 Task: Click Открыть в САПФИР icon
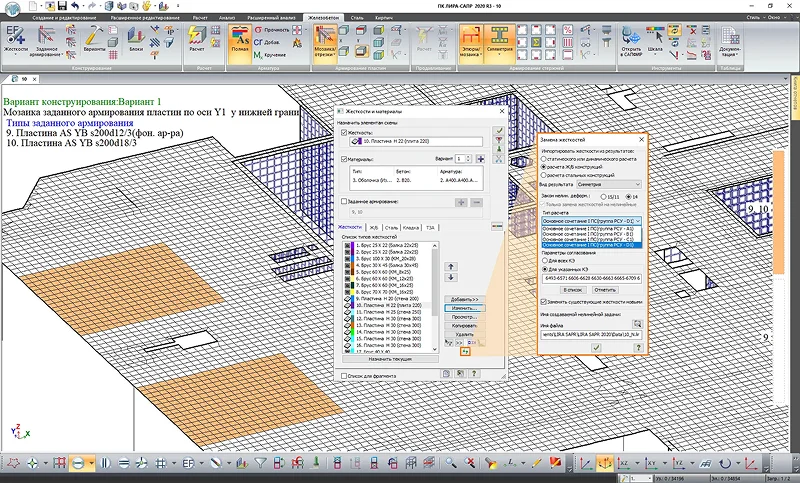pos(631,42)
